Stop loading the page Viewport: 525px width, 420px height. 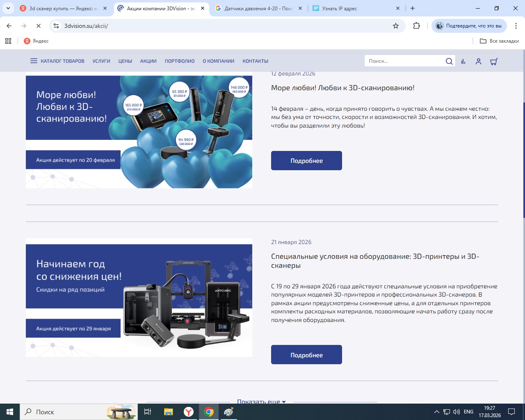point(38,26)
